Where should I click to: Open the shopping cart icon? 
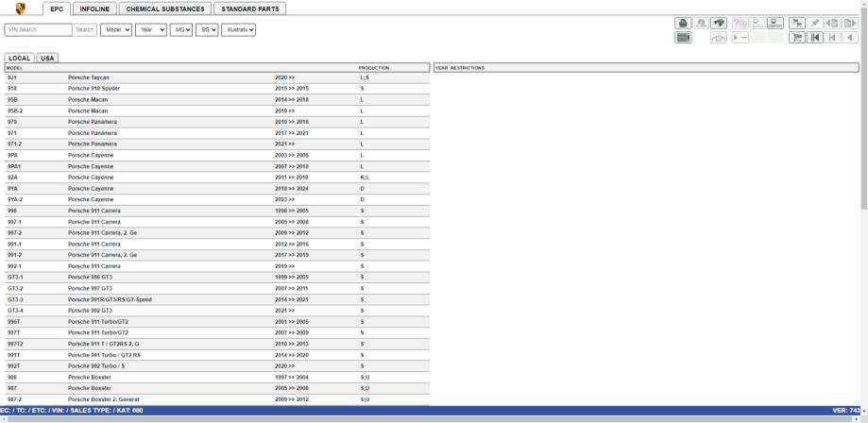pyautogui.click(x=797, y=38)
